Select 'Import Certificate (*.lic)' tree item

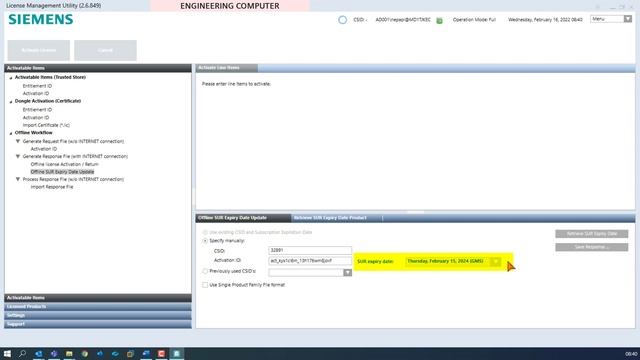46,125
